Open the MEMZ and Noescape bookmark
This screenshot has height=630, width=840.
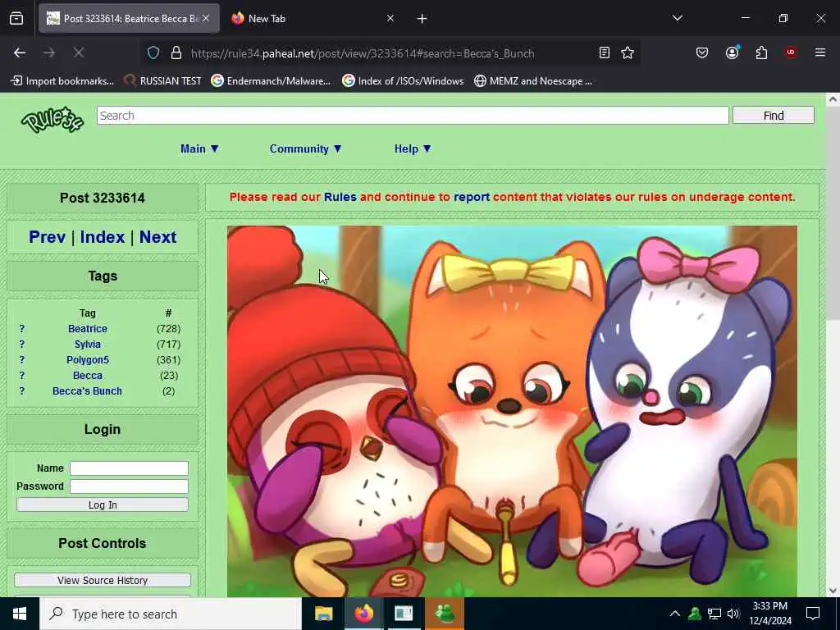[x=533, y=81]
